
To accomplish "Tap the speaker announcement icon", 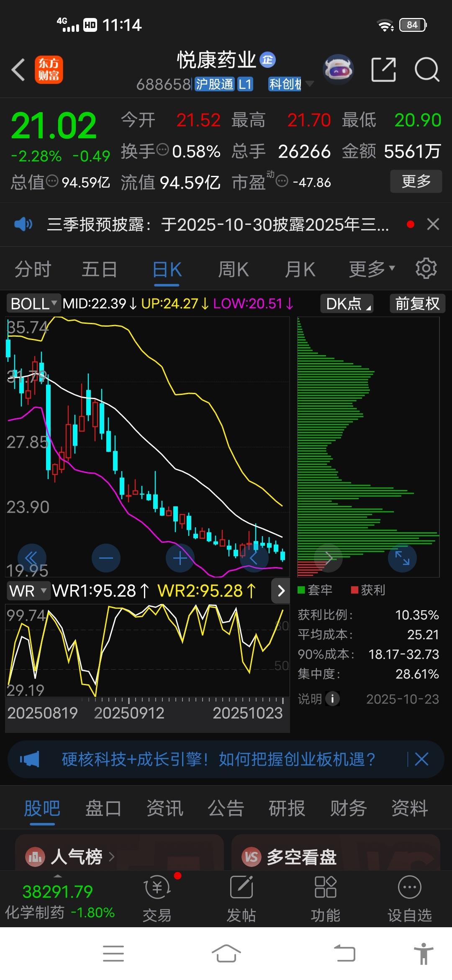I will point(23,224).
